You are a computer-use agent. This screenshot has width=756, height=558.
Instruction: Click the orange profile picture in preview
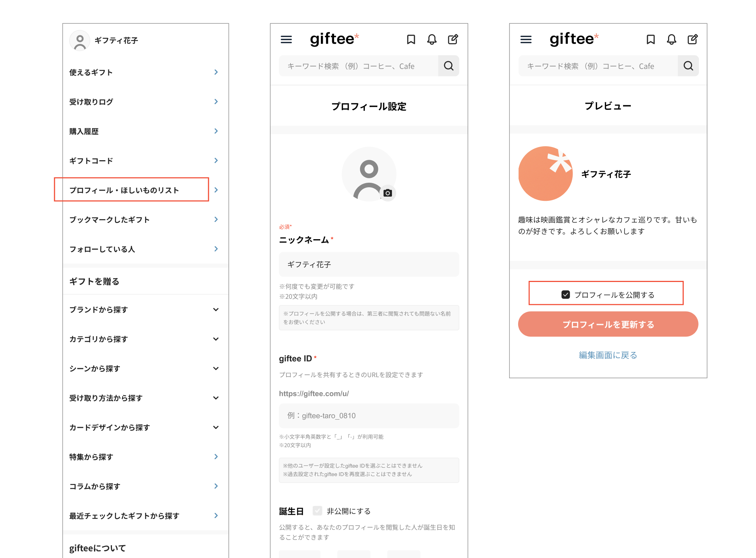[546, 174]
